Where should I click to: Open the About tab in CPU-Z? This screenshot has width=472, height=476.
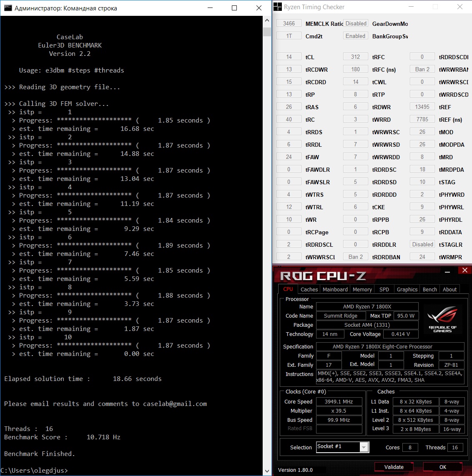449,289
